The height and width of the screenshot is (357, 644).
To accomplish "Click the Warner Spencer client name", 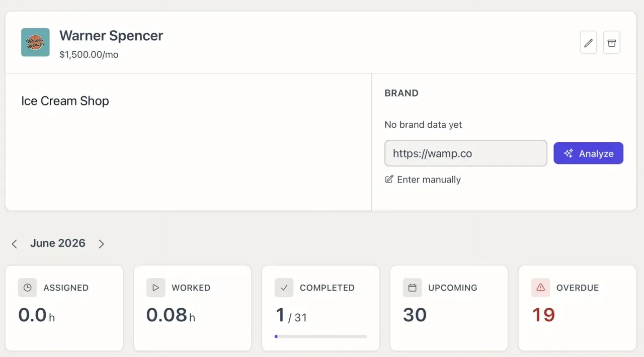I will pyautogui.click(x=111, y=36).
